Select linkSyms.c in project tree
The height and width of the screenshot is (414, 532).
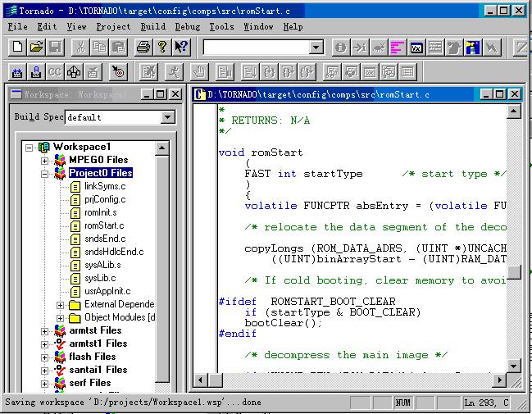click(105, 186)
